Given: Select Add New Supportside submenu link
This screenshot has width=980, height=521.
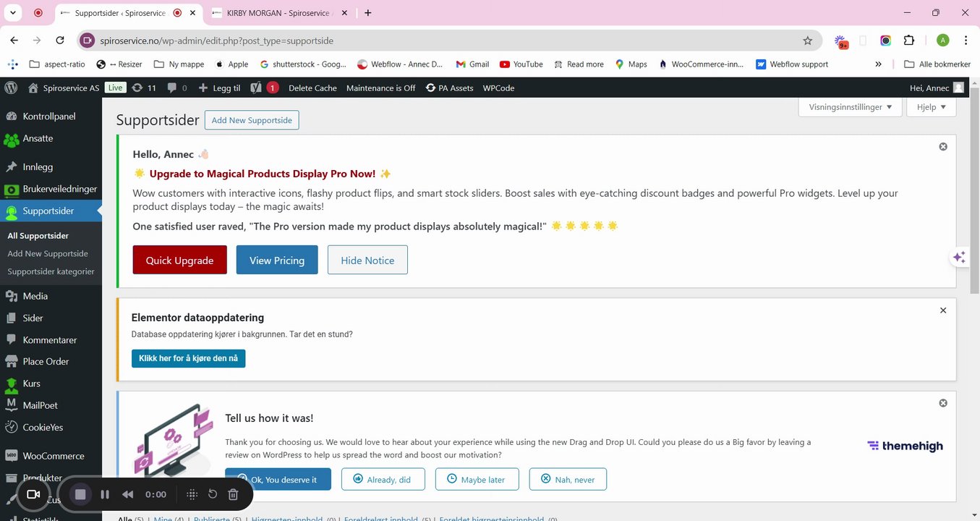Looking at the screenshot, I should (48, 254).
